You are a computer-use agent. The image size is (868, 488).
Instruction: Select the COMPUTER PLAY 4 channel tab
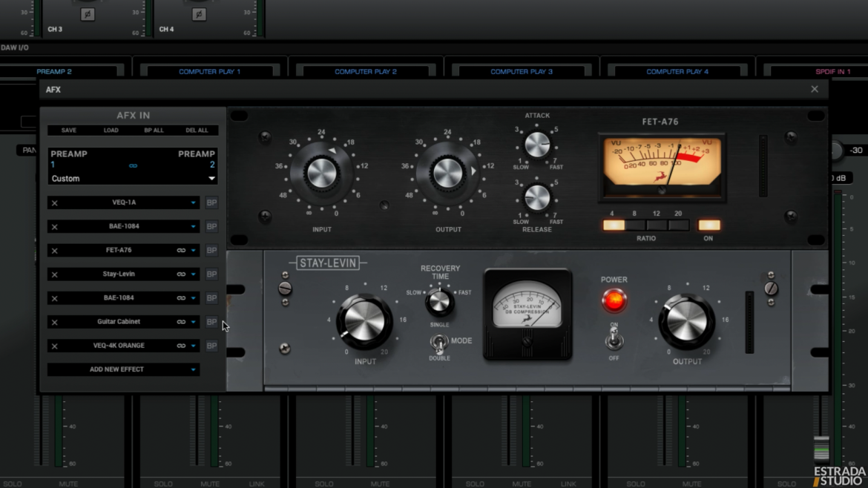pyautogui.click(x=677, y=71)
